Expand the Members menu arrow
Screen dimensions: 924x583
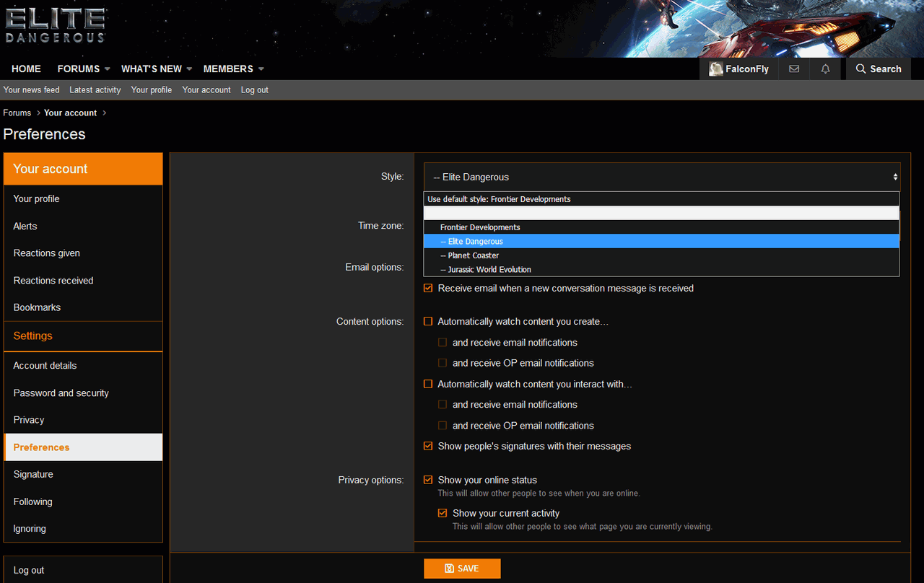tap(261, 69)
